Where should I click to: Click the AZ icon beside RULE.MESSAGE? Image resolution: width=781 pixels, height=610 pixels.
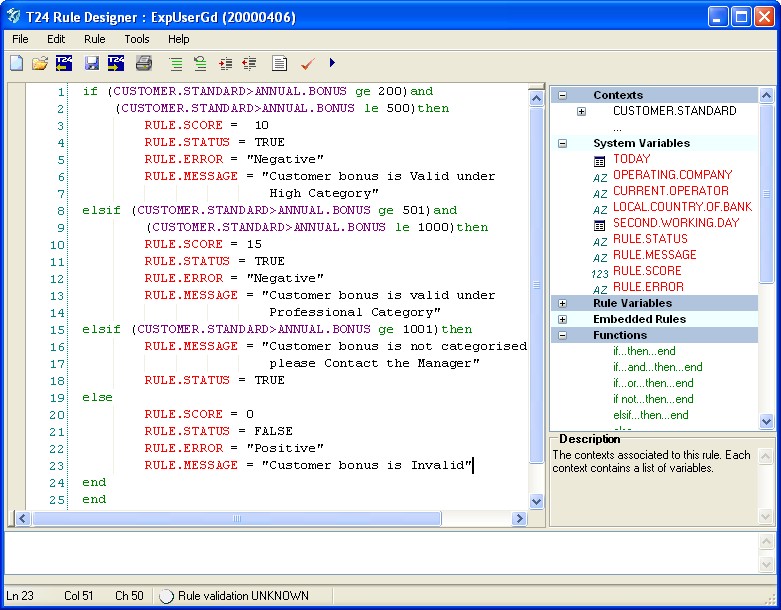(x=600, y=258)
